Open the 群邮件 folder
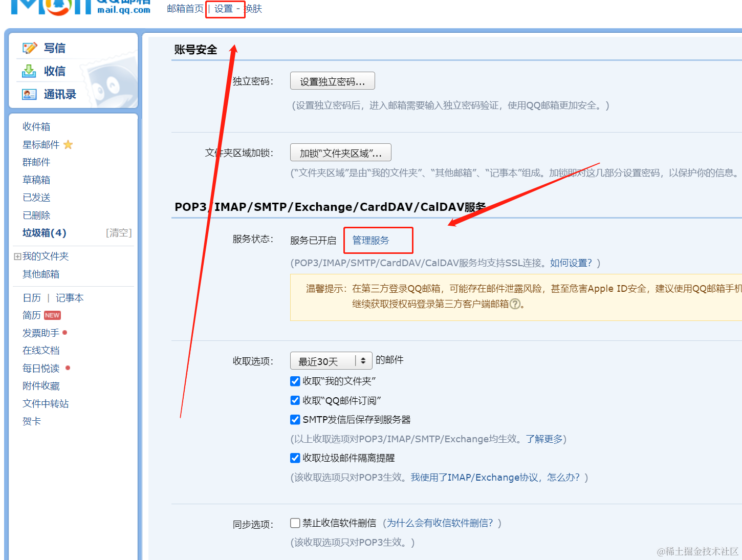Screen dimensions: 742x560 point(36,162)
